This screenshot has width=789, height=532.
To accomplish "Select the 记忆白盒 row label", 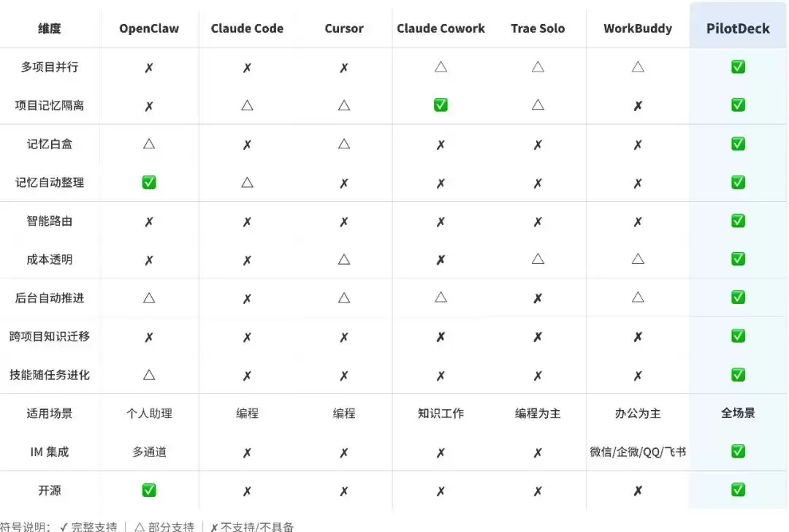I will 50,144.
